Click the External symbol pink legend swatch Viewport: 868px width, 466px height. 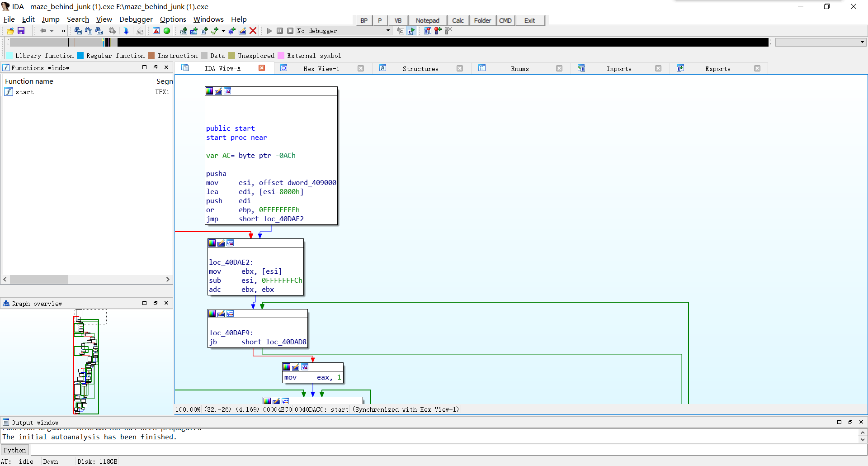coord(281,56)
